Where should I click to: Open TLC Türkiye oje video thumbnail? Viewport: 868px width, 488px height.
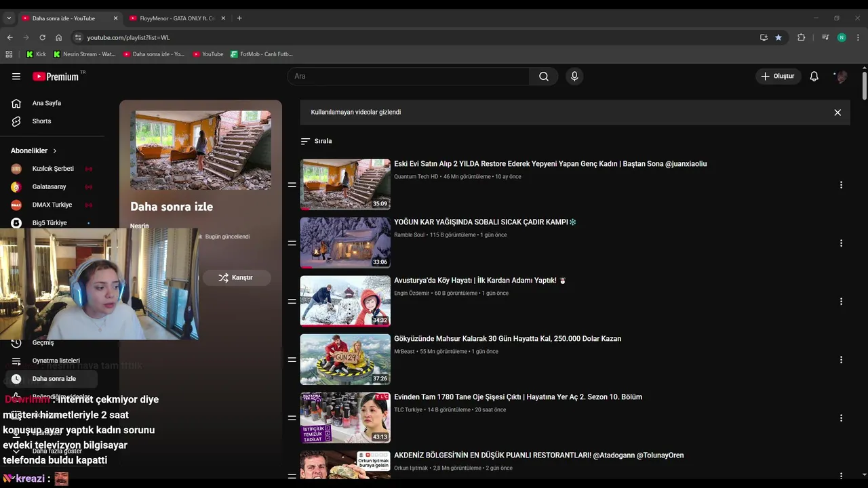pyautogui.click(x=345, y=418)
